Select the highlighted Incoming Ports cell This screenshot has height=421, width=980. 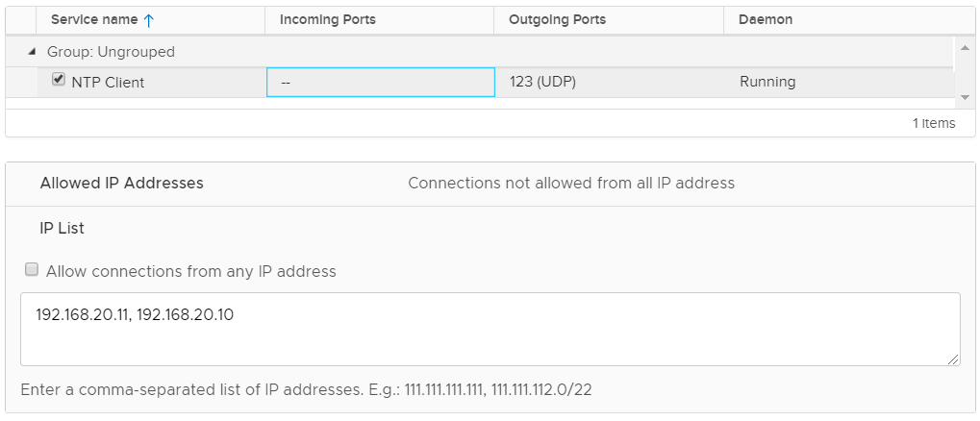click(380, 83)
